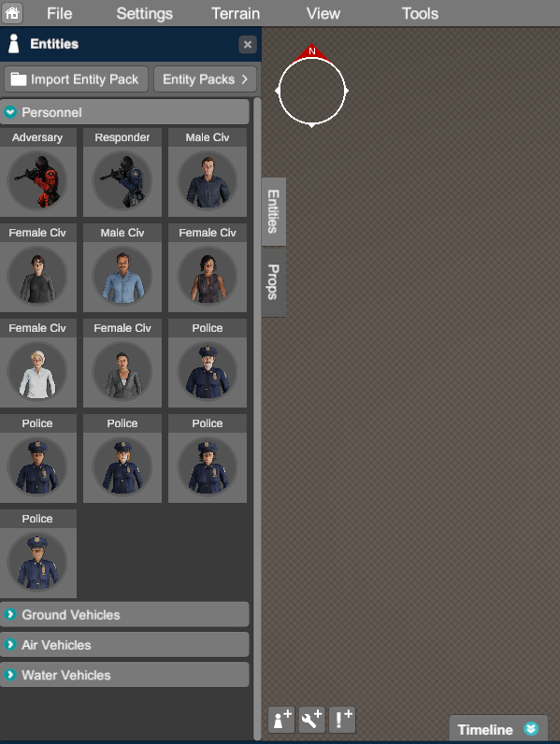
Task: Close the Entities panel
Action: (x=247, y=45)
